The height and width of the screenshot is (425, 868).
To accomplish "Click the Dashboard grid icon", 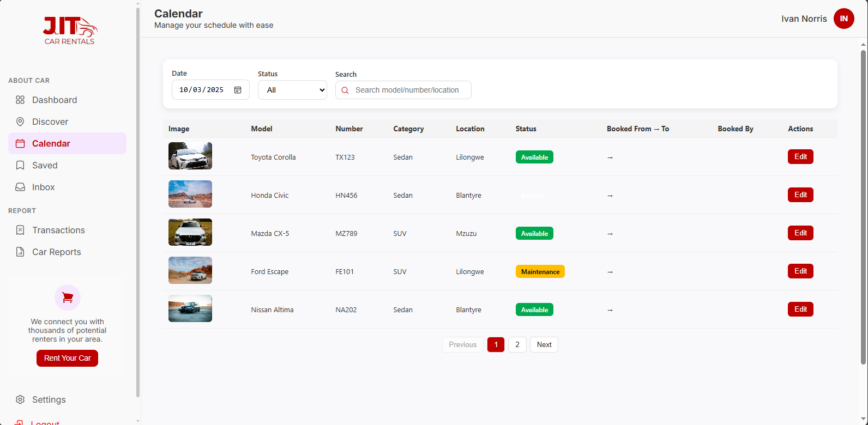I will [x=20, y=100].
